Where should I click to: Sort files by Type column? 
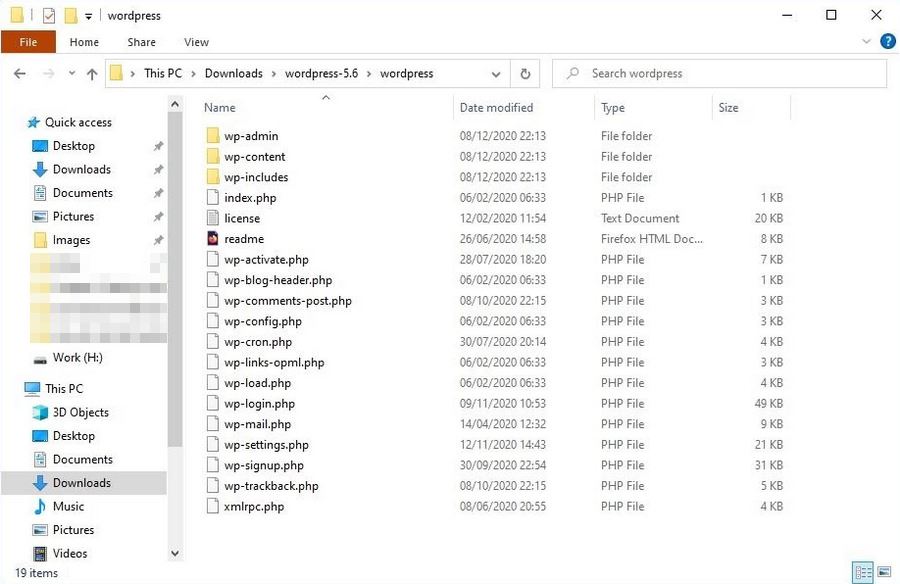[x=612, y=107]
